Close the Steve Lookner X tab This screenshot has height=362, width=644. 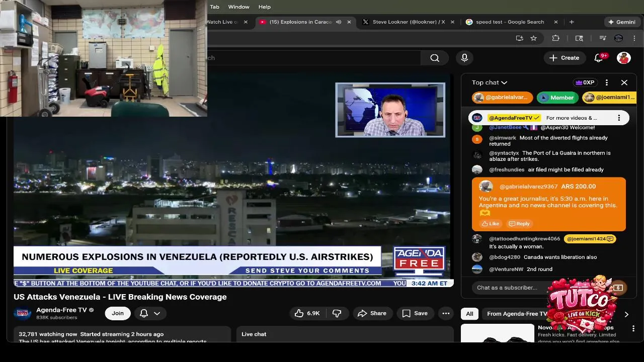[x=452, y=22]
